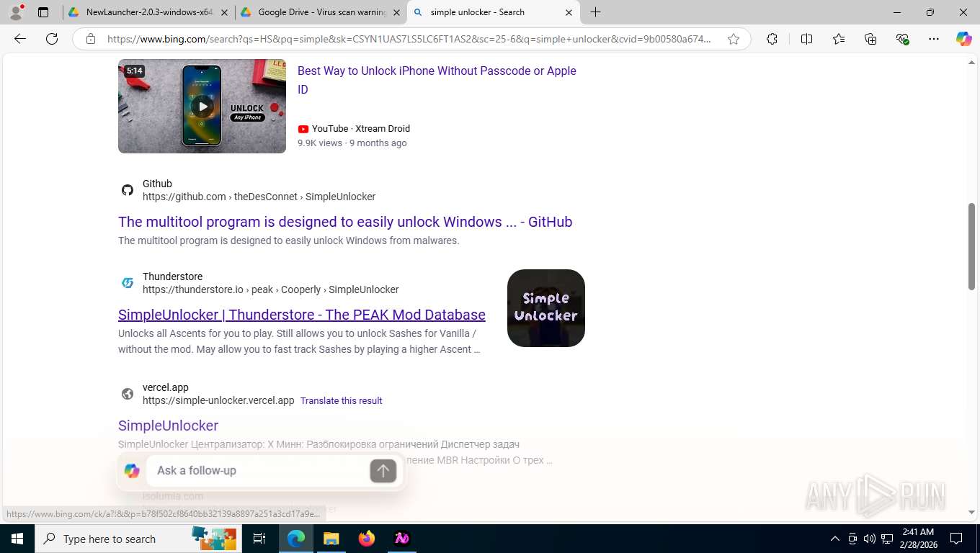980x553 pixels.
Task: Open Browser essentials heart icon
Action: tap(902, 39)
